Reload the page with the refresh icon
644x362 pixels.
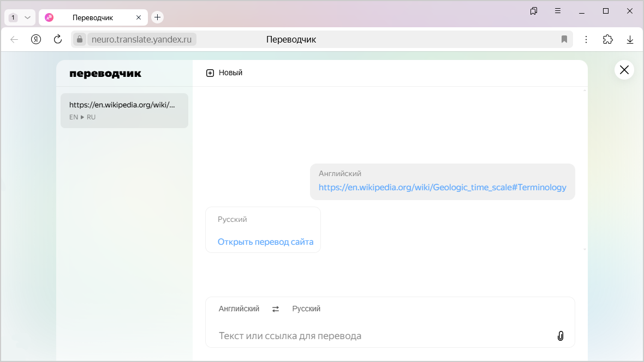pos(58,39)
